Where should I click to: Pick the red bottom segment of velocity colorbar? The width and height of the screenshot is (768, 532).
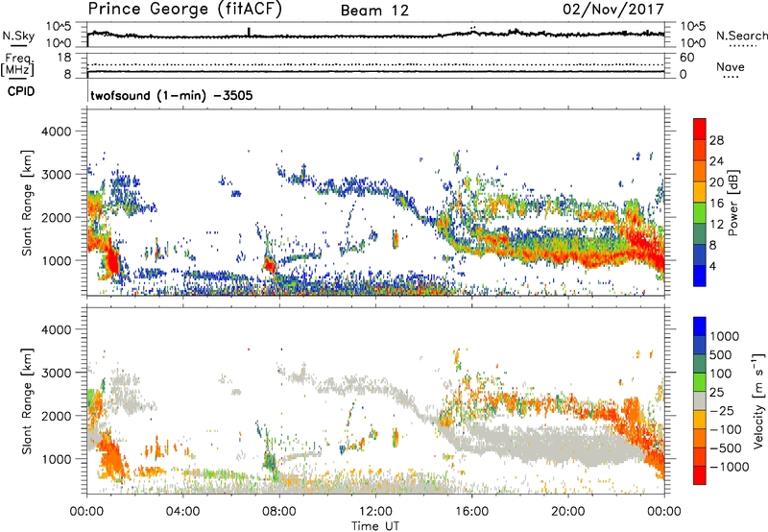click(x=700, y=475)
